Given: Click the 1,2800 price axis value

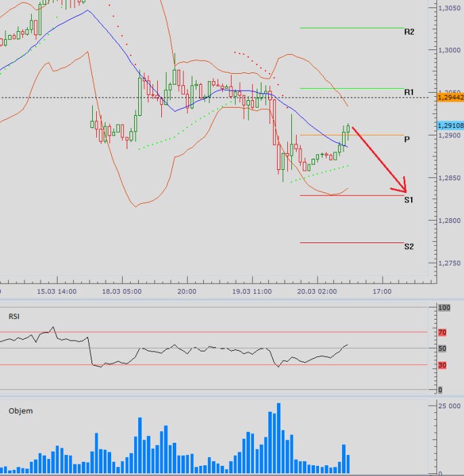Looking at the screenshot, I should click(x=449, y=221).
